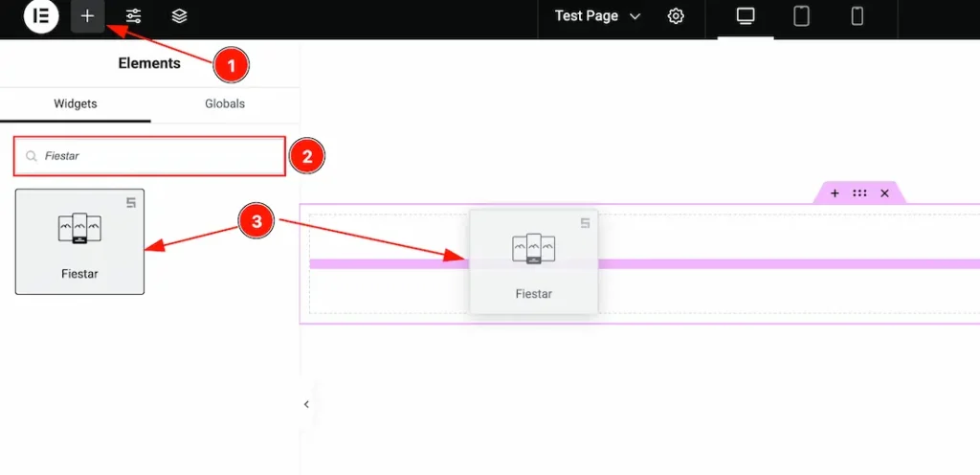The width and height of the screenshot is (980, 475).
Task: Click the search magnifier icon
Action: click(32, 156)
